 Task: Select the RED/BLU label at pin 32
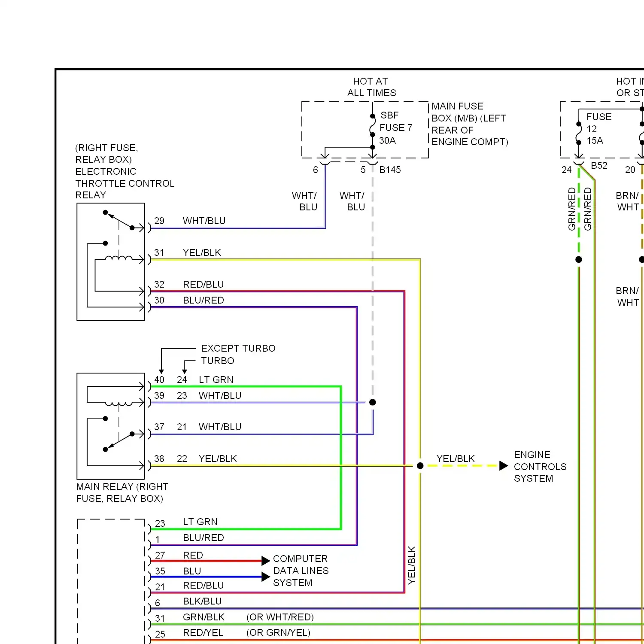(x=203, y=284)
